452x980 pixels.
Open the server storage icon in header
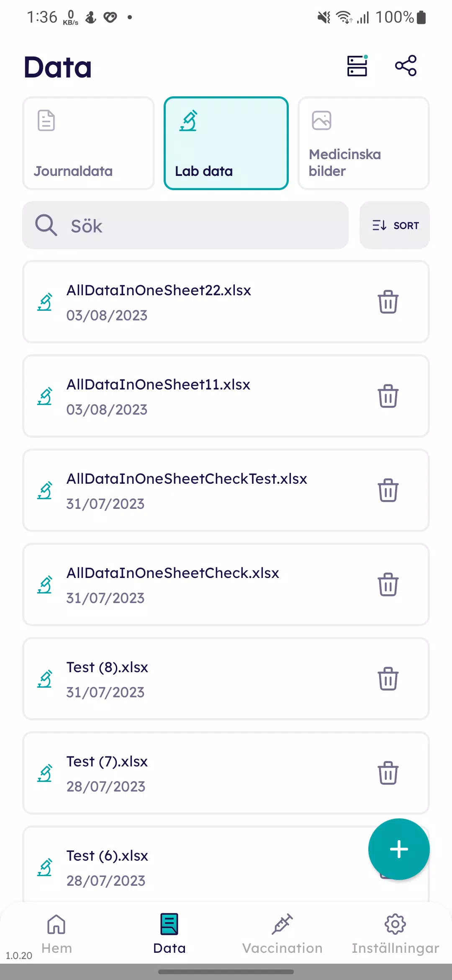click(357, 66)
